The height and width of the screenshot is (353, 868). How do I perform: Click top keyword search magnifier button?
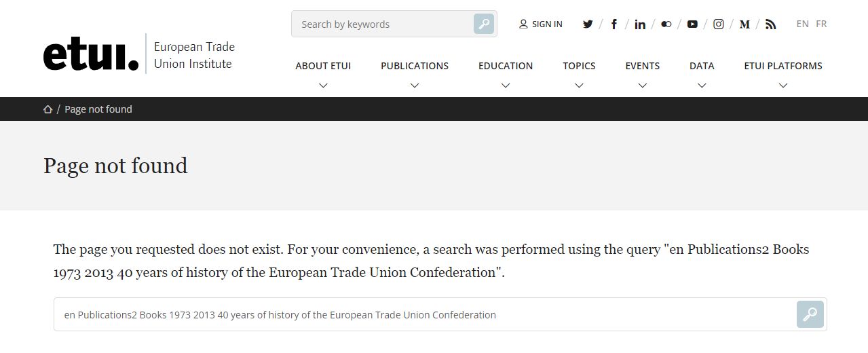coord(483,24)
